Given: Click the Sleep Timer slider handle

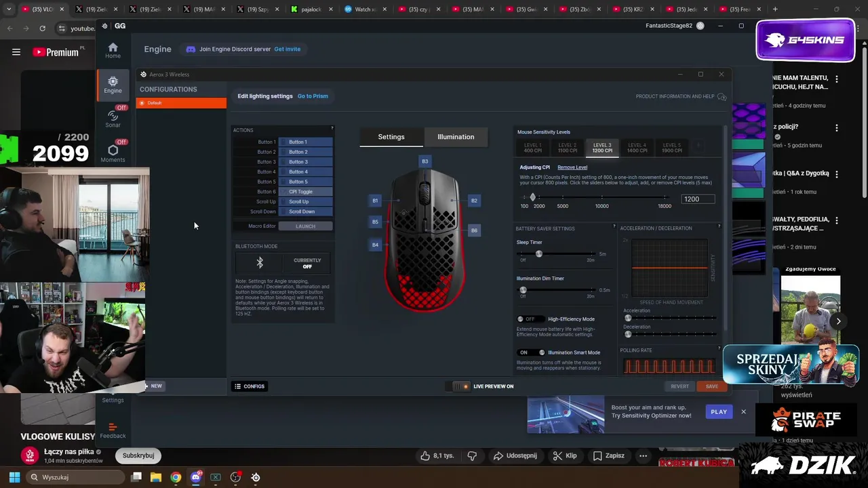Looking at the screenshot, I should (x=539, y=254).
